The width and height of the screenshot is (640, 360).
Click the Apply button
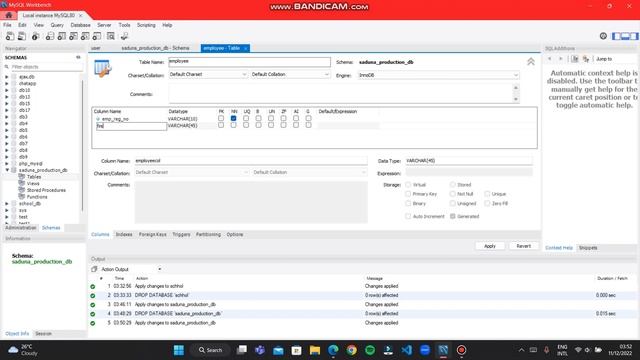coord(490,246)
